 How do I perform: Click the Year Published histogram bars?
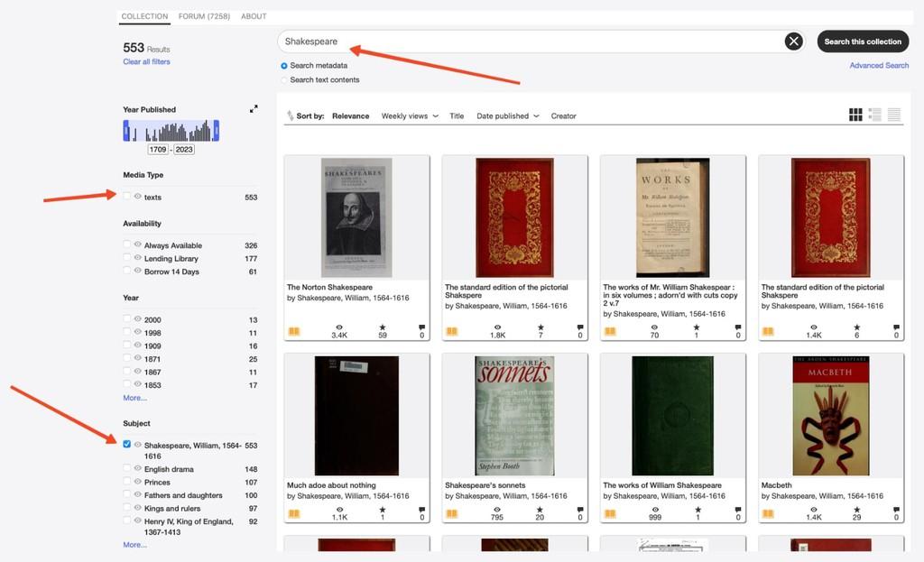click(x=171, y=131)
